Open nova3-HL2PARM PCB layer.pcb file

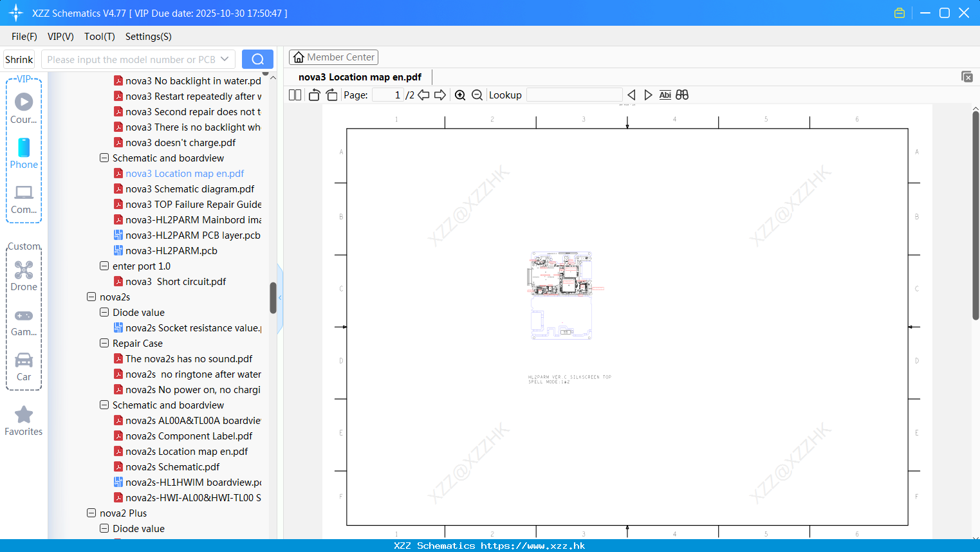tap(192, 235)
